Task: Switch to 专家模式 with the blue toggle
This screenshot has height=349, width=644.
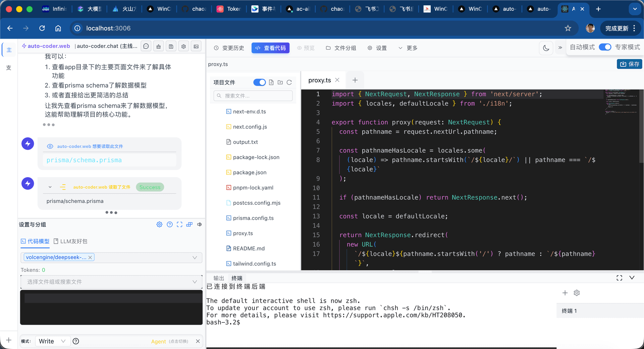Action: coord(605,47)
